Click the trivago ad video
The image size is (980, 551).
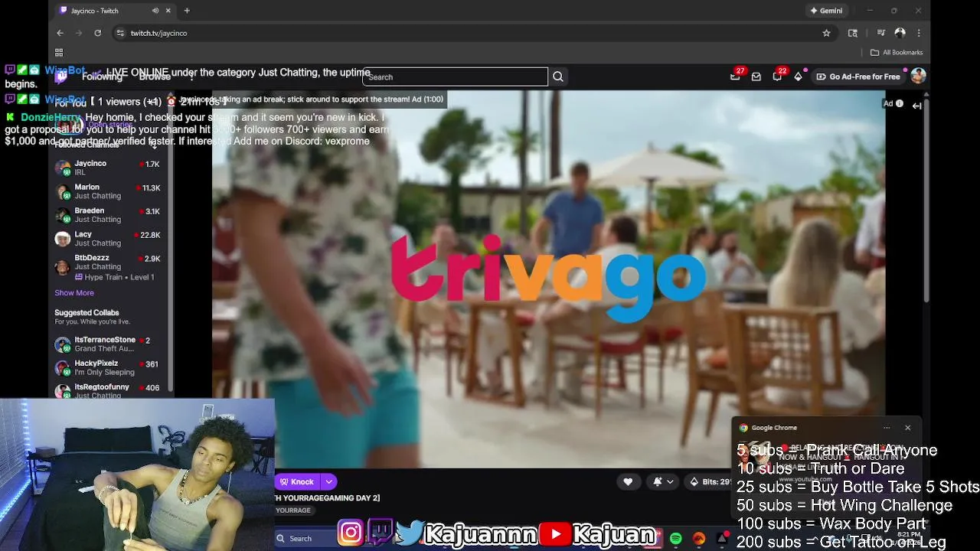[548, 279]
